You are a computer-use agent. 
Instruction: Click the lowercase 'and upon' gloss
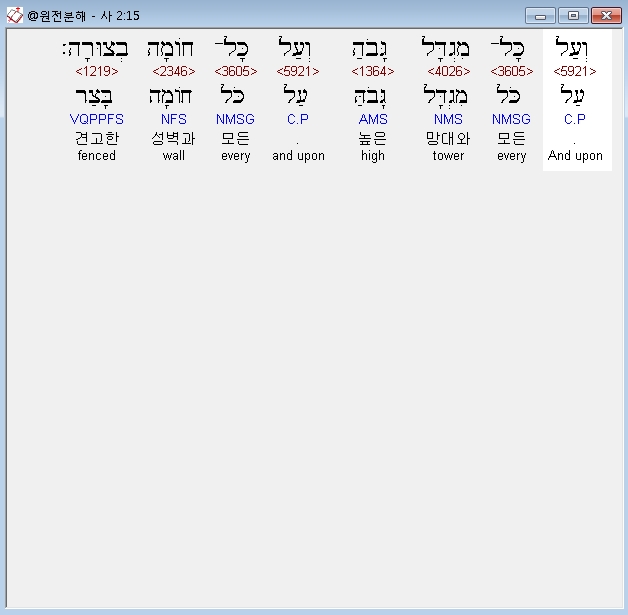[298, 156]
